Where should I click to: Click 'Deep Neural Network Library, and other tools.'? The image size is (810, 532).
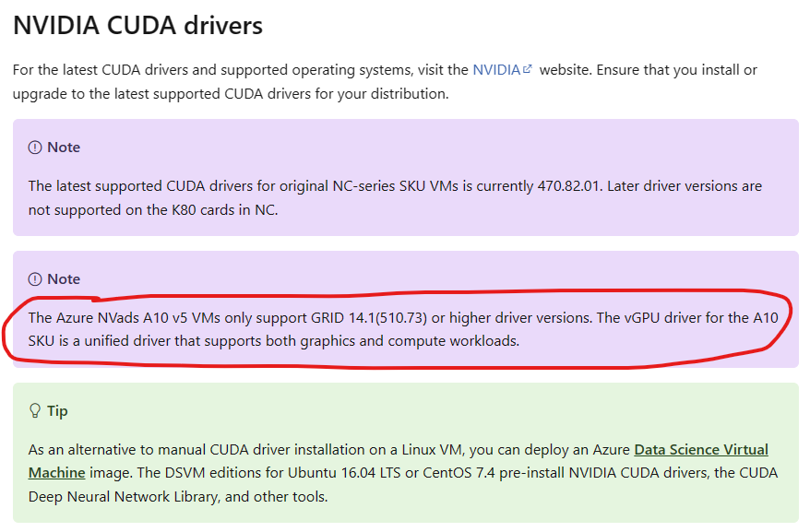pyautogui.click(x=178, y=497)
